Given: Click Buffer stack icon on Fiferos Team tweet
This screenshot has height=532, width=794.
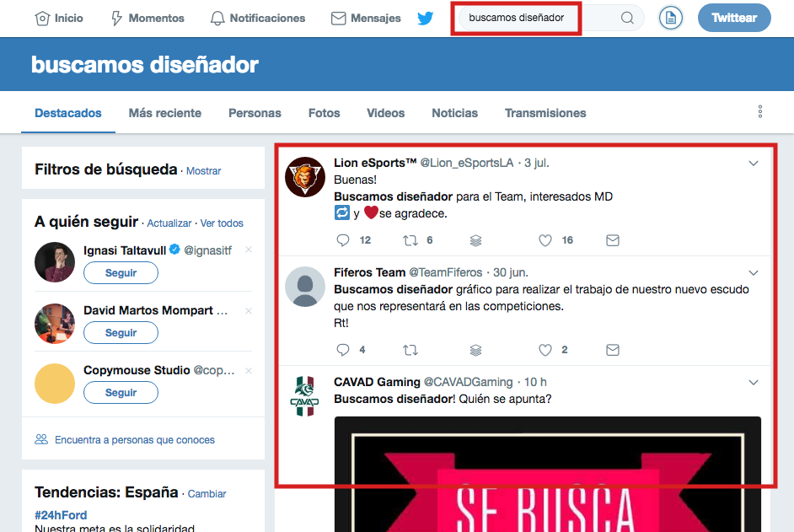Looking at the screenshot, I should 475,350.
